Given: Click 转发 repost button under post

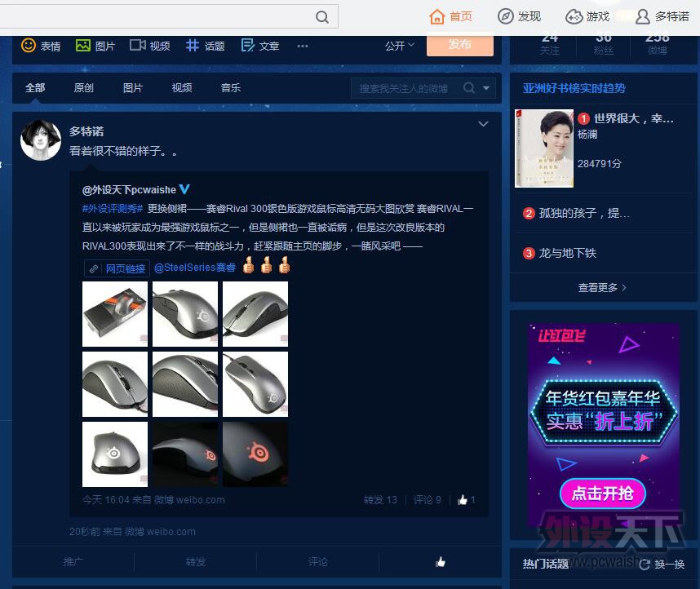Looking at the screenshot, I should [x=196, y=561].
